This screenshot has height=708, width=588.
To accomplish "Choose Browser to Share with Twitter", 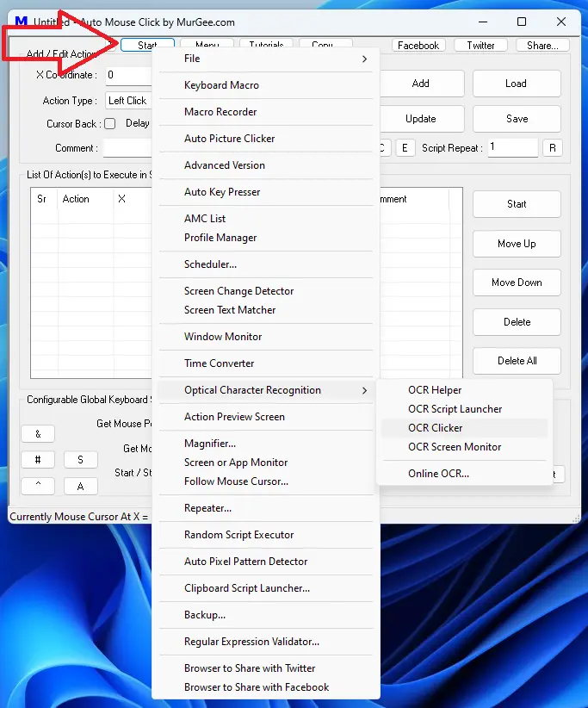I will [266, 668].
